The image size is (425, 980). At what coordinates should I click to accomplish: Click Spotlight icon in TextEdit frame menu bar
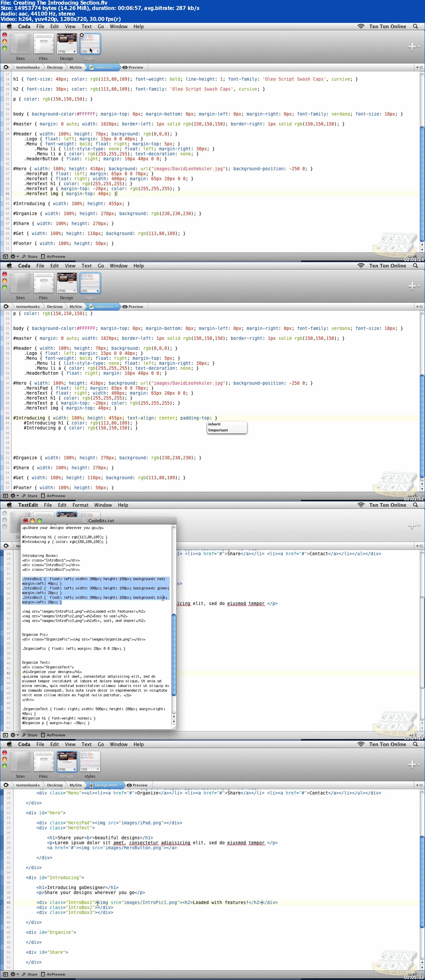click(415, 505)
